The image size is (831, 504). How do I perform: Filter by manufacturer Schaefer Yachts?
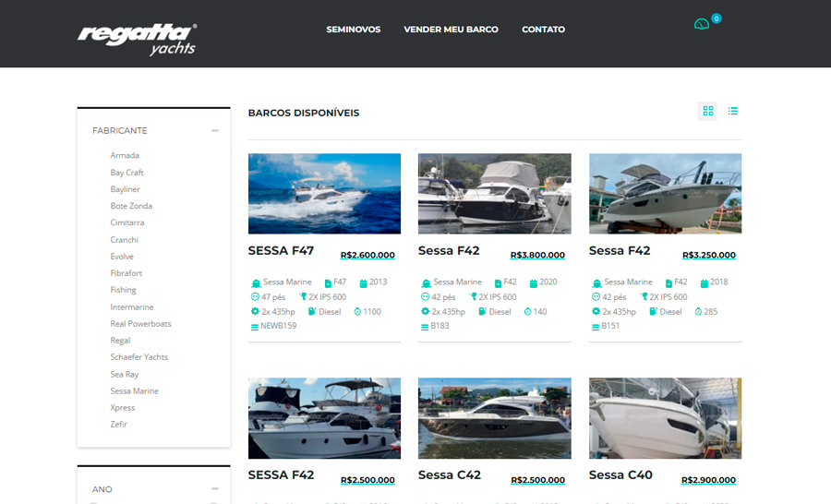point(138,357)
